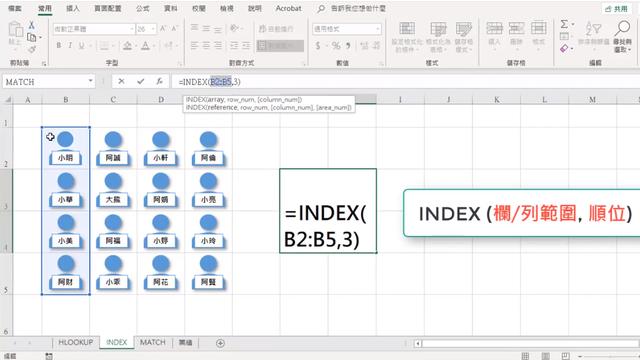640x360 pixels.
Task: Toggle Bold formatting
Action: pos(59,45)
